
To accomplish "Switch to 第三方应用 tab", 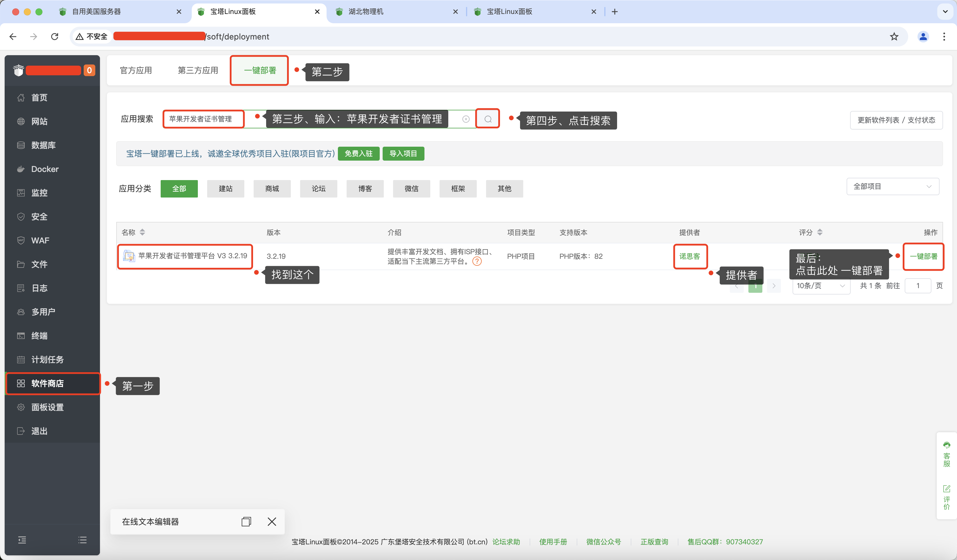I will point(198,70).
